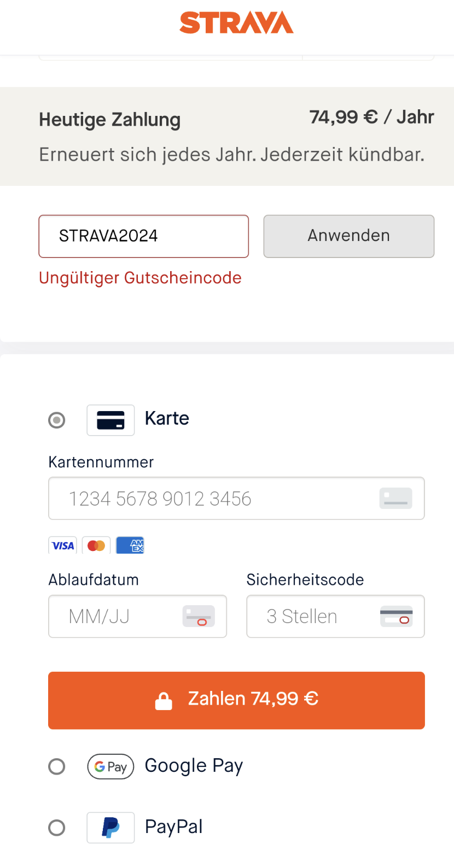
Task: Select the Google Pay radio button
Action: pyautogui.click(x=57, y=767)
